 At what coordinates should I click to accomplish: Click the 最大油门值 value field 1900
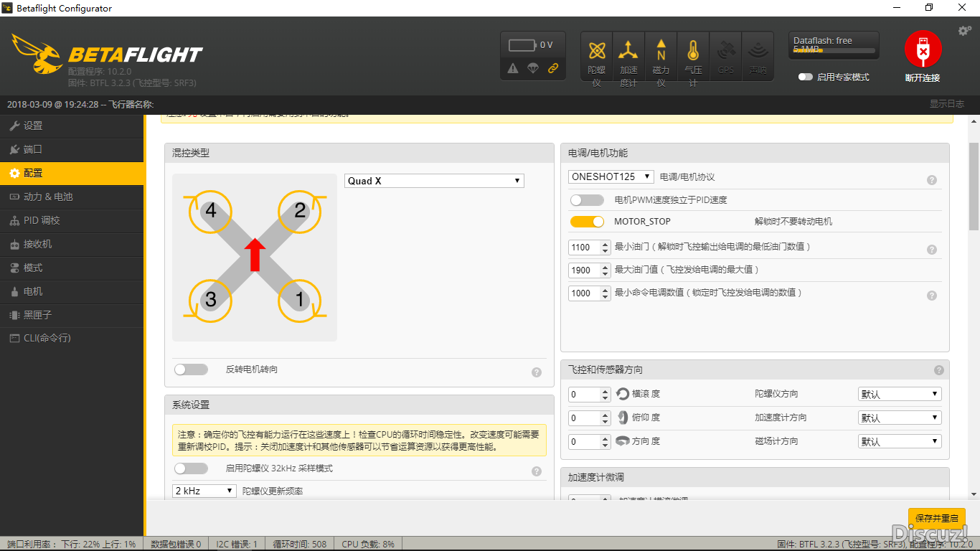point(589,270)
